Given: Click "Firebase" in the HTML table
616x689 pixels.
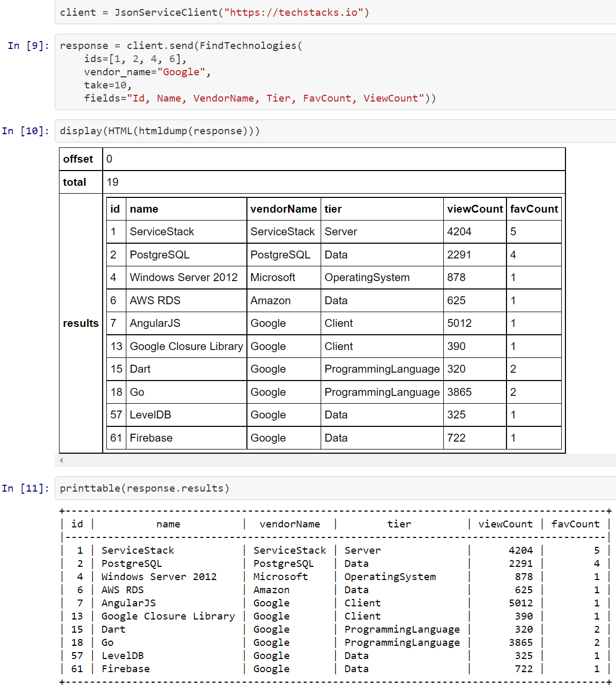Looking at the screenshot, I should tap(151, 438).
